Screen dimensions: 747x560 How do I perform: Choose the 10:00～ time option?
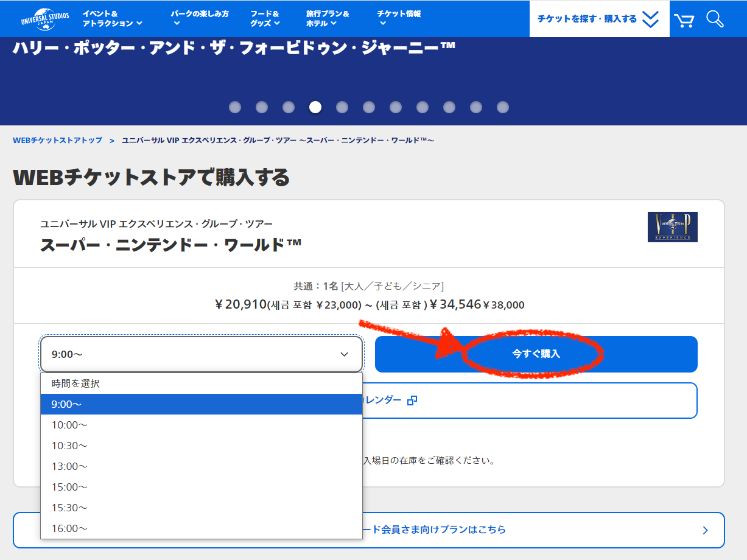[202, 425]
